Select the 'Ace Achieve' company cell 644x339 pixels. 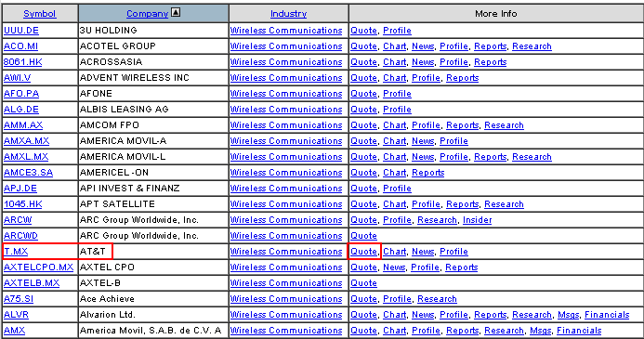click(153, 299)
